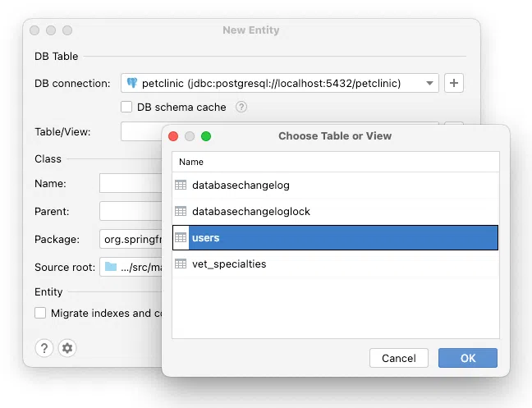The width and height of the screenshot is (532, 408).
Task: Click the DB schema cache help icon
Action: point(241,107)
